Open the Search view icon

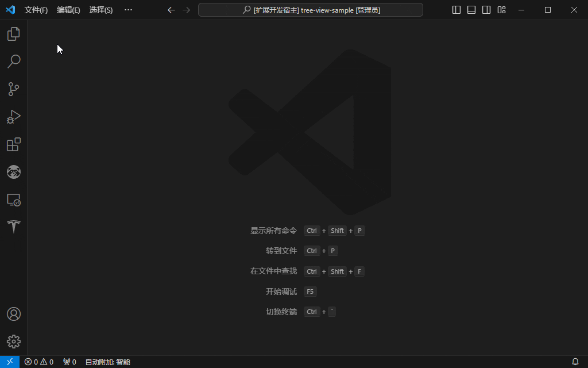pyautogui.click(x=13, y=61)
